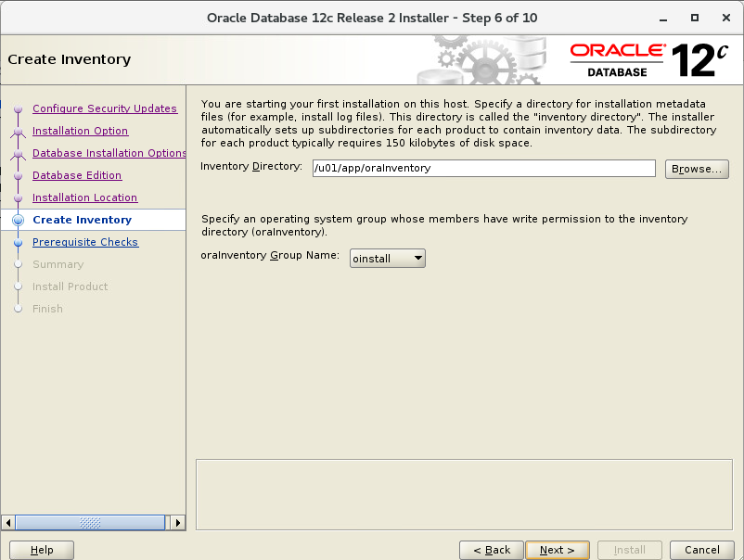
Task: Click the Installation Location step marker
Action: click(x=18, y=198)
